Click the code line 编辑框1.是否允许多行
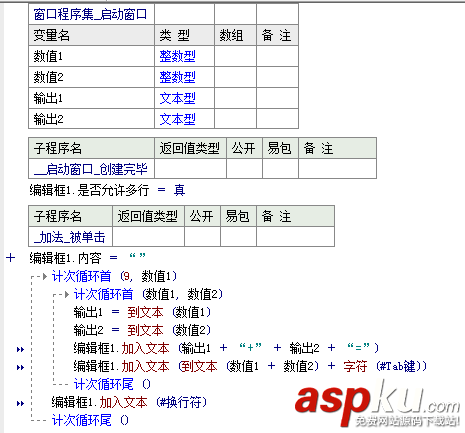This screenshot has width=465, height=433. point(107,190)
